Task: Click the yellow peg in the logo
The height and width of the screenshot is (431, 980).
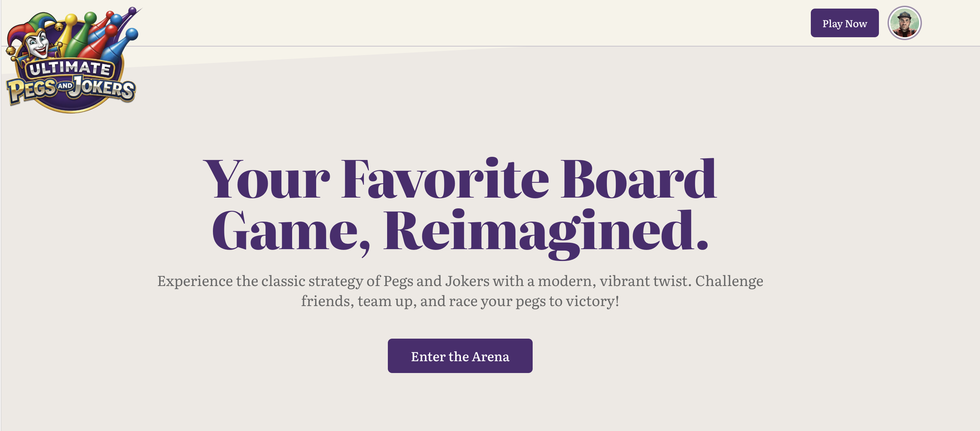Action: tap(70, 30)
